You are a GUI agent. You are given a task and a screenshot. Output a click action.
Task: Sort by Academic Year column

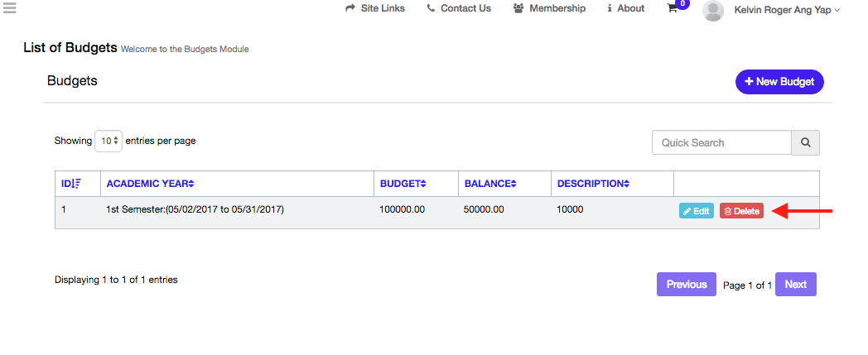tap(149, 184)
